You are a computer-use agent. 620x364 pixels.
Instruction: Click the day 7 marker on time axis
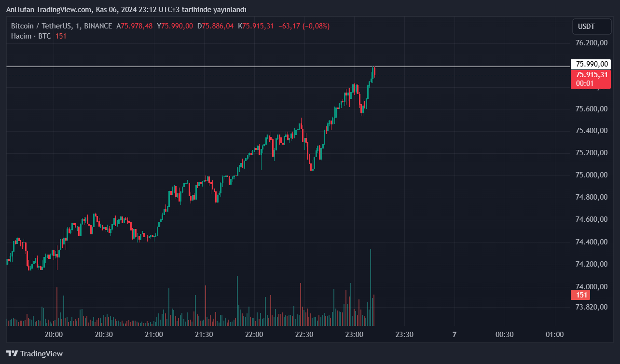455,335
